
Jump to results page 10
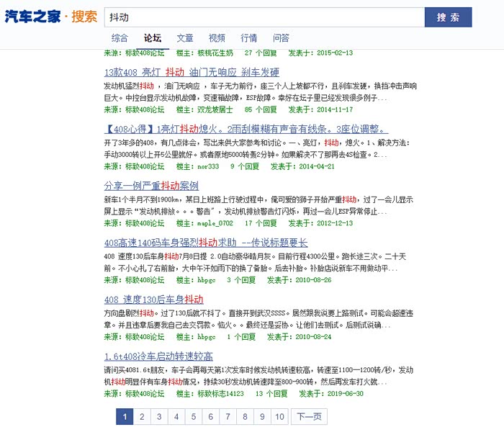[x=279, y=416]
